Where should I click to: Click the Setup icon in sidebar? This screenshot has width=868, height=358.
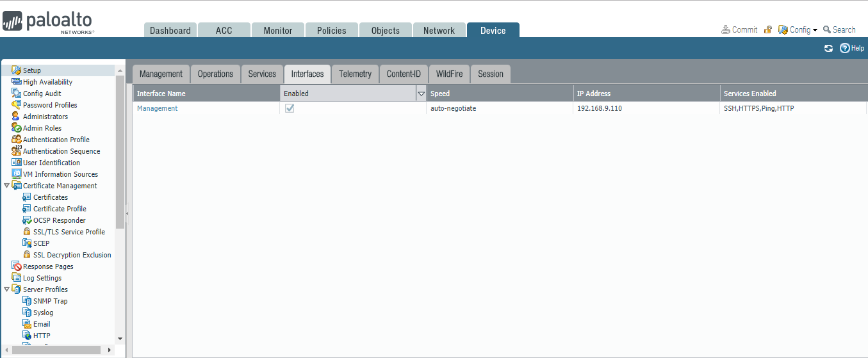tap(17, 70)
